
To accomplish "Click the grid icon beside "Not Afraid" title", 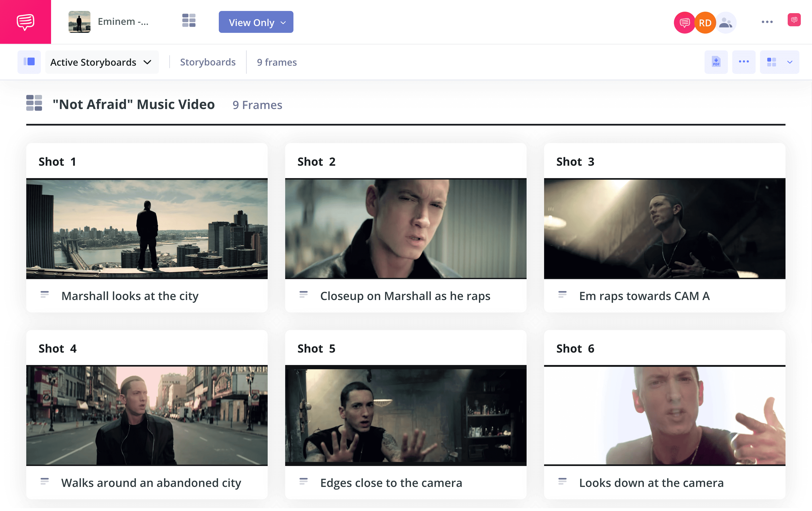I will (34, 103).
